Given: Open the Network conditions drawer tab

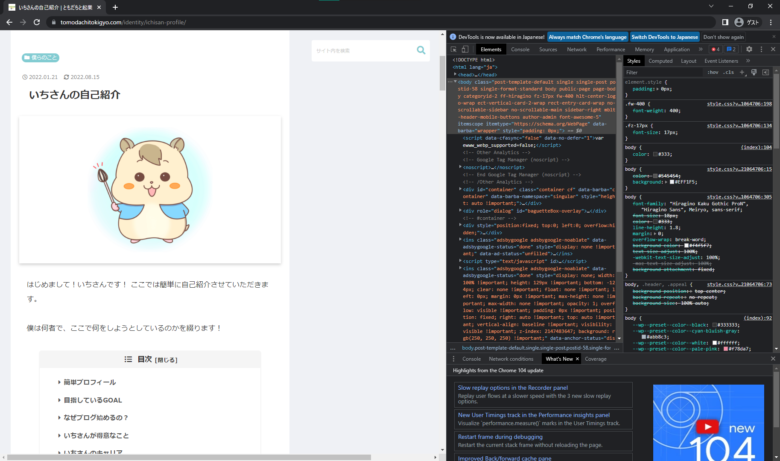Looking at the screenshot, I should click(x=510, y=359).
